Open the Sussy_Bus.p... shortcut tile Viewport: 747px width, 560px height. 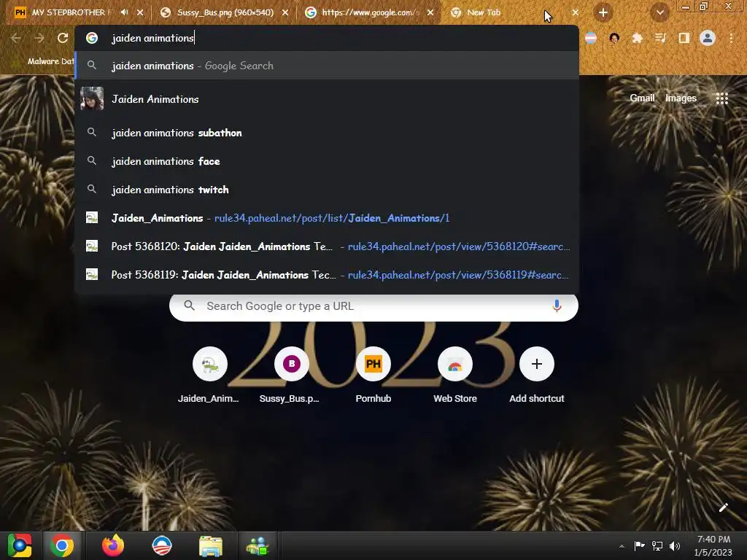point(292,376)
